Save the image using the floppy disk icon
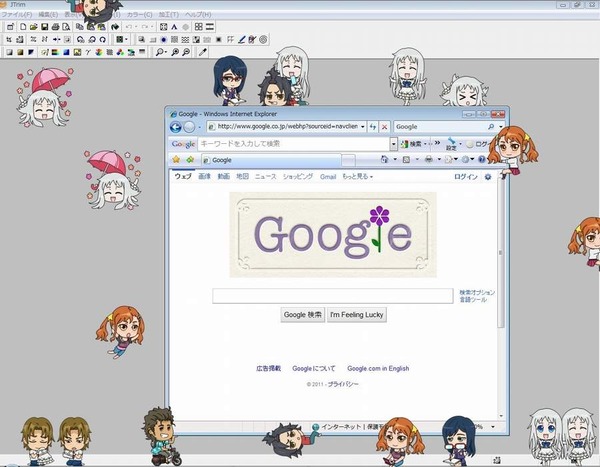This screenshot has height=467, width=600. pyautogui.click(x=44, y=26)
